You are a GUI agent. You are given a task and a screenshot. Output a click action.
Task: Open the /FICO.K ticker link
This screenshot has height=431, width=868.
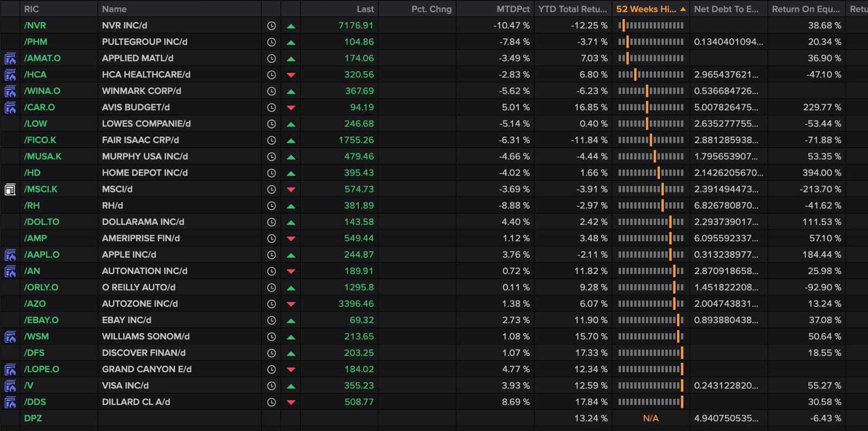click(40, 140)
